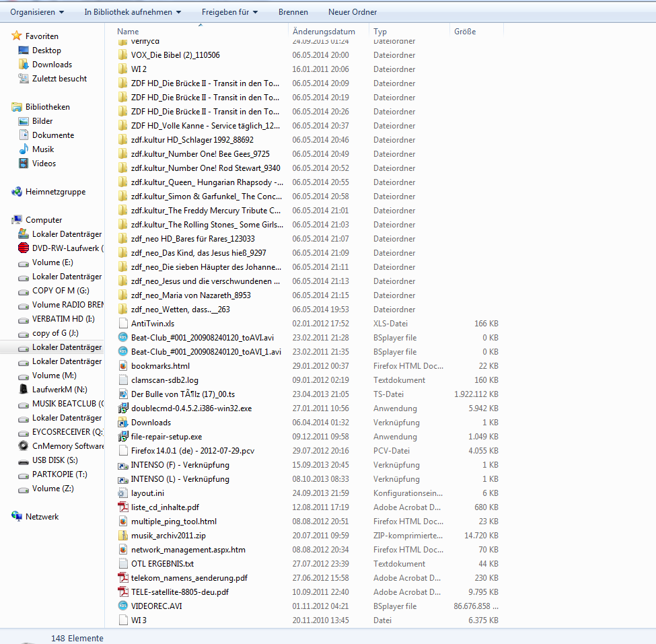Screen dimensions: 656x644
Task: Click the Brennen toolbar button
Action: (x=293, y=12)
